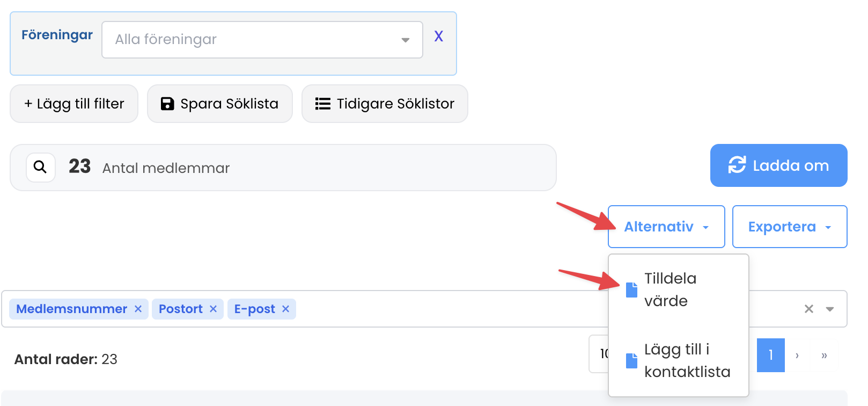The image size is (868, 406).
Task: Click the Ladda om button
Action: tap(778, 165)
